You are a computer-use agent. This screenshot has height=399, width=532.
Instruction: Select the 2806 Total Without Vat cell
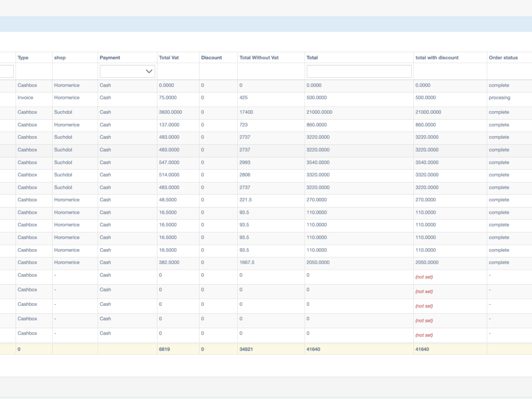tap(245, 175)
